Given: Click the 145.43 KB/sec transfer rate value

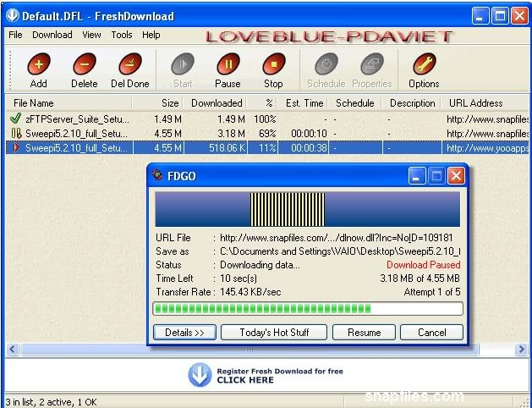Looking at the screenshot, I should [x=250, y=292].
